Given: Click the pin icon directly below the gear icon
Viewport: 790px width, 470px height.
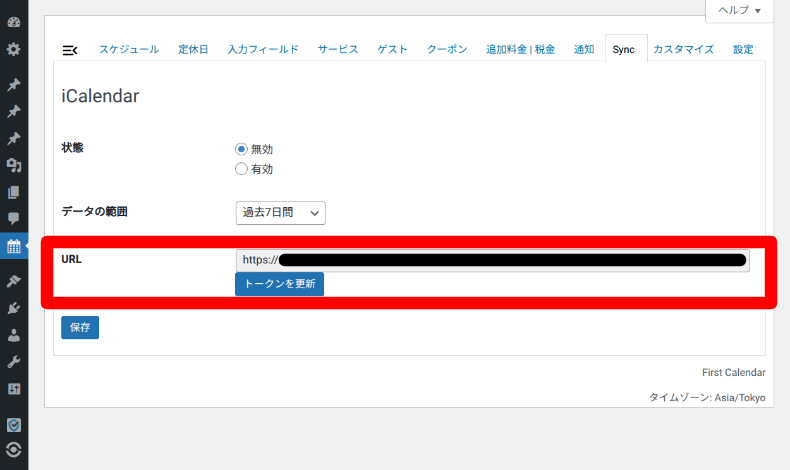Looking at the screenshot, I should [14, 84].
